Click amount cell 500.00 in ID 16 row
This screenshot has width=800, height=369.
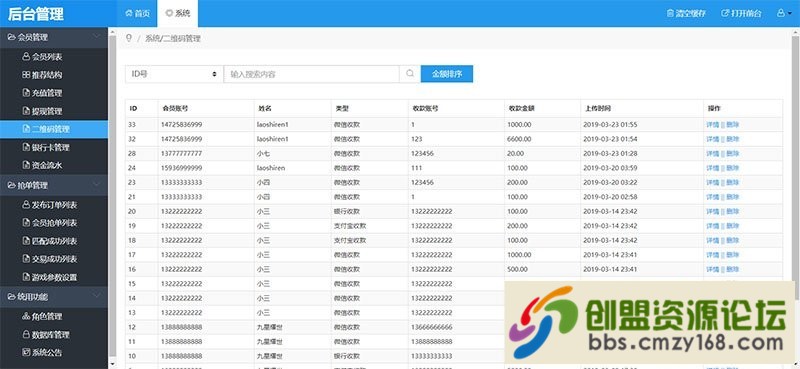pyautogui.click(x=518, y=269)
